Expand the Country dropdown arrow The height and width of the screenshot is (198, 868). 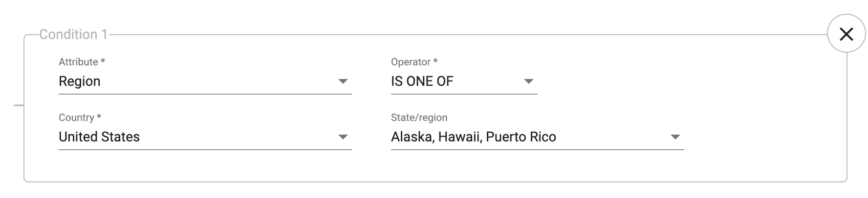343,137
